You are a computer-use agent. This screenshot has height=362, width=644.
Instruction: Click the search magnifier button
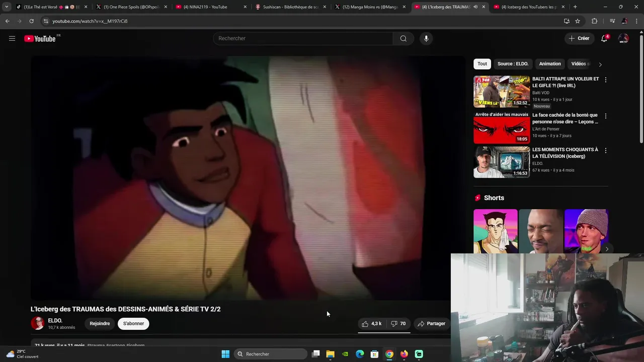point(404,39)
